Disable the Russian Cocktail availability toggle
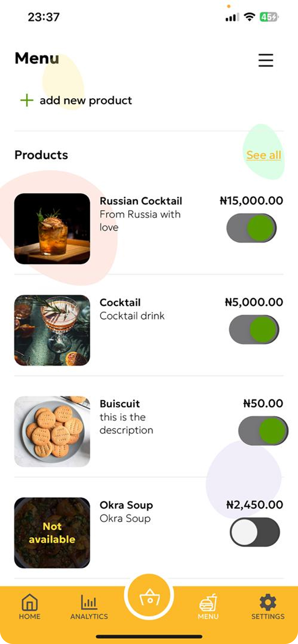298x644 pixels. pyautogui.click(x=251, y=228)
